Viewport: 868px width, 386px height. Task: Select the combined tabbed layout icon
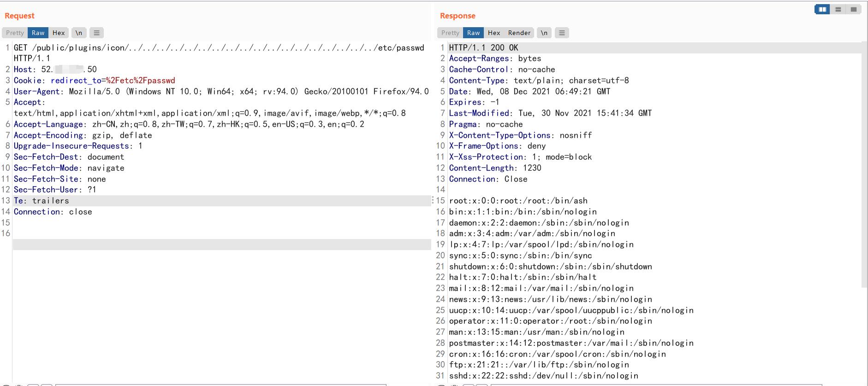point(854,9)
